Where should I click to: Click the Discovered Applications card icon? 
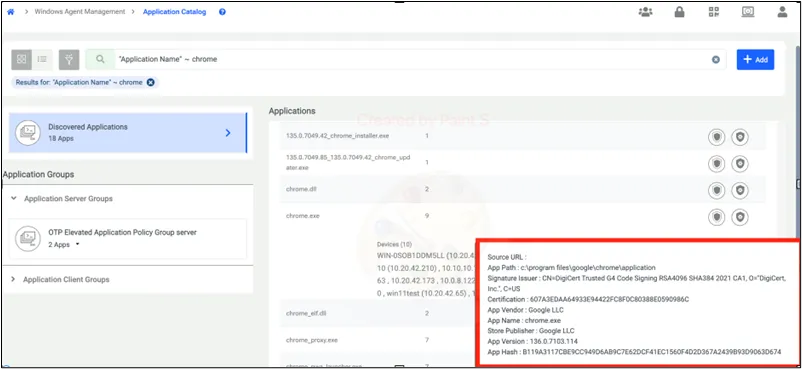(28, 133)
